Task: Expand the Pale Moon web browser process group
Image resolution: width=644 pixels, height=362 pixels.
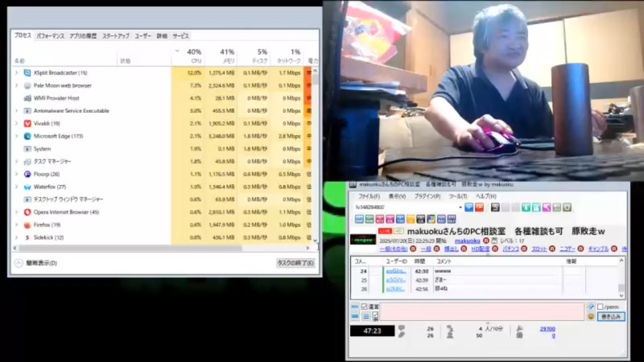Action: [16, 85]
